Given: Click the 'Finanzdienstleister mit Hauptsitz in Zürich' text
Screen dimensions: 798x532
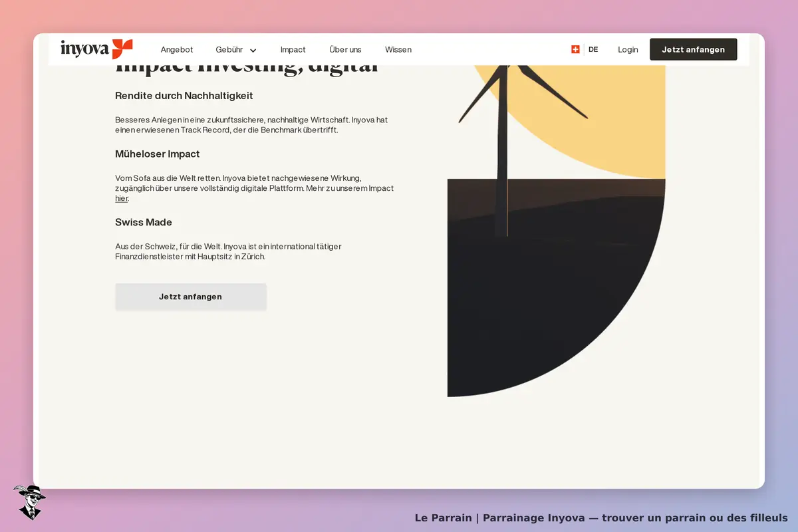Looking at the screenshot, I should click(190, 256).
